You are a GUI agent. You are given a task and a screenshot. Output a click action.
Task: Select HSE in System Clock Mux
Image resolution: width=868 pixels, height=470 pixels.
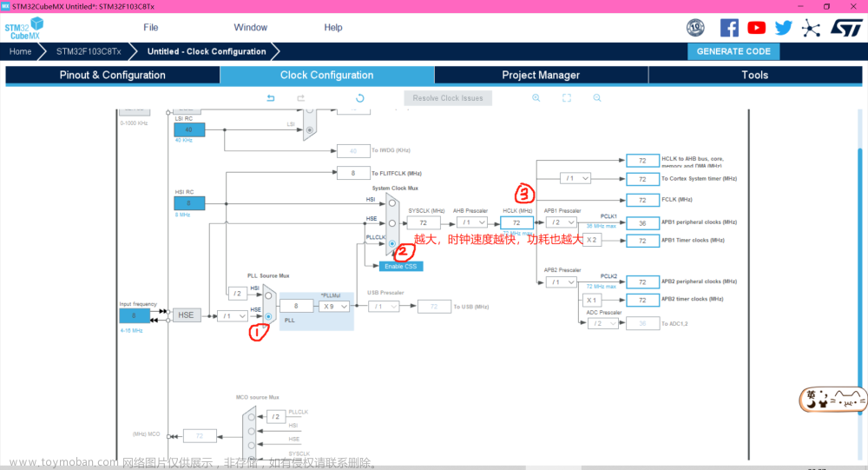click(392, 223)
